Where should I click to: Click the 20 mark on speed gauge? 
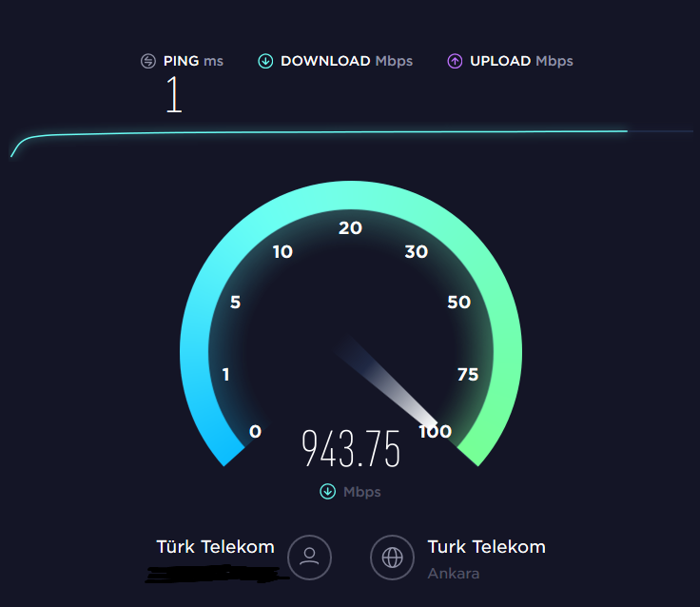pos(350,227)
